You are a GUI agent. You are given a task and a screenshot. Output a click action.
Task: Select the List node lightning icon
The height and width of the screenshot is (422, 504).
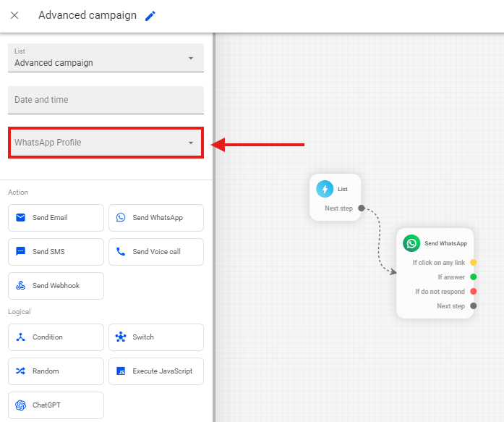325,189
